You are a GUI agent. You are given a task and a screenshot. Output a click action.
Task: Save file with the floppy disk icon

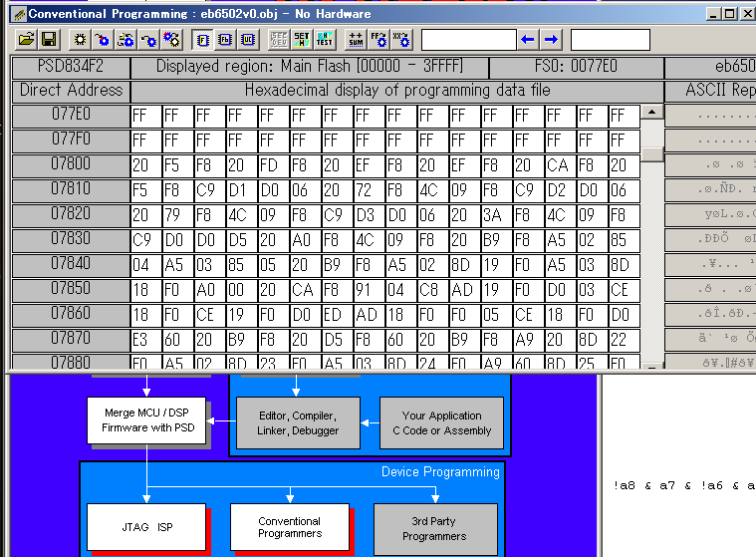point(49,40)
